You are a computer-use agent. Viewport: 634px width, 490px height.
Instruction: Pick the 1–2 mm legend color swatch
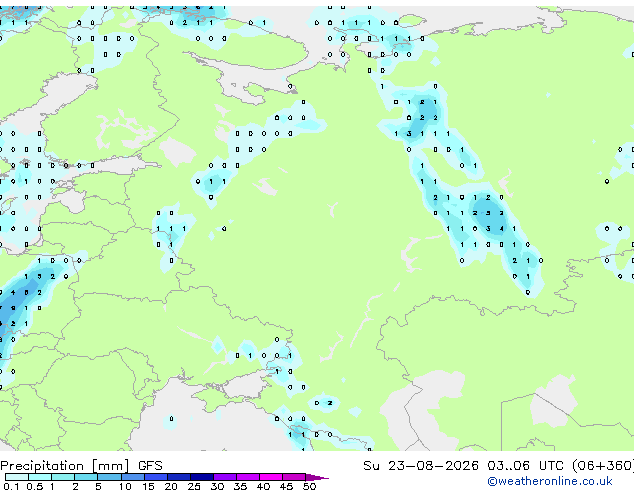coord(63,477)
